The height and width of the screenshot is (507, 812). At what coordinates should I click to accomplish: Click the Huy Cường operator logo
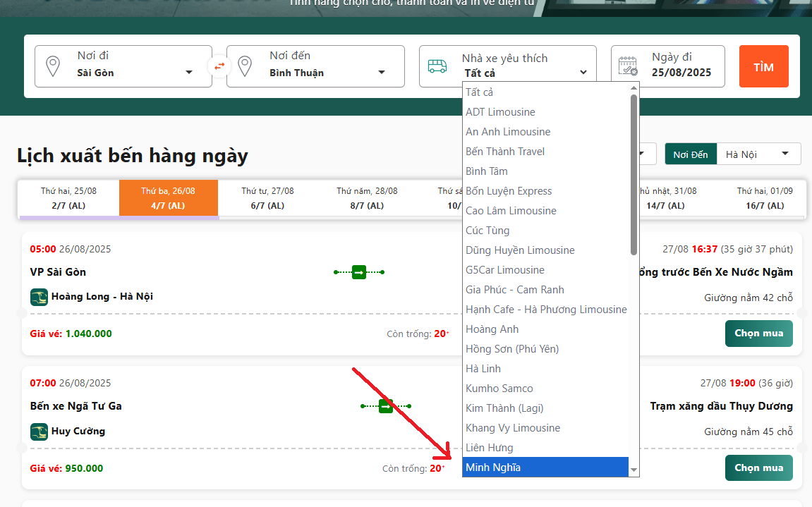click(39, 431)
